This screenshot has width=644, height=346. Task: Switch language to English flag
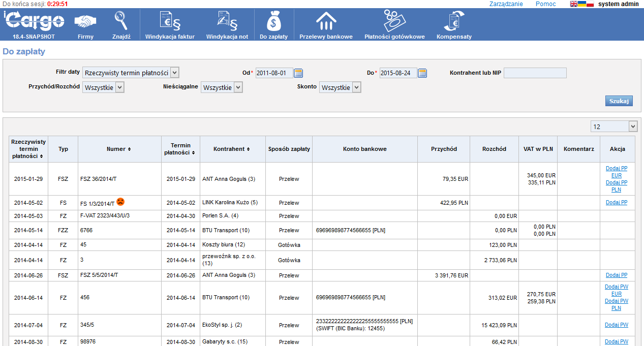pyautogui.click(x=573, y=4)
